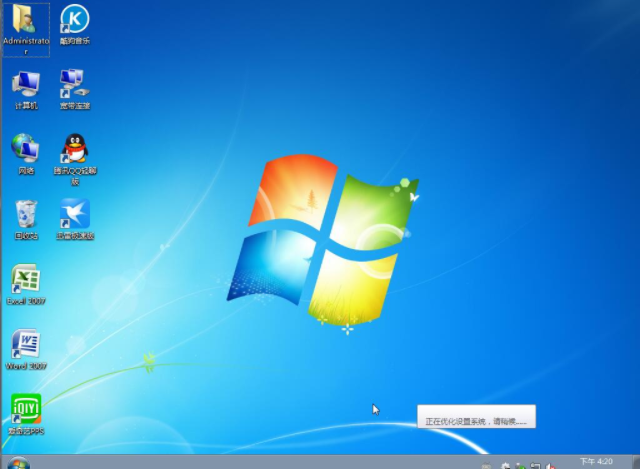Launch the Xunlei blue bird shortcut
Image resolution: width=643 pixels, height=469 pixels.
[74, 214]
